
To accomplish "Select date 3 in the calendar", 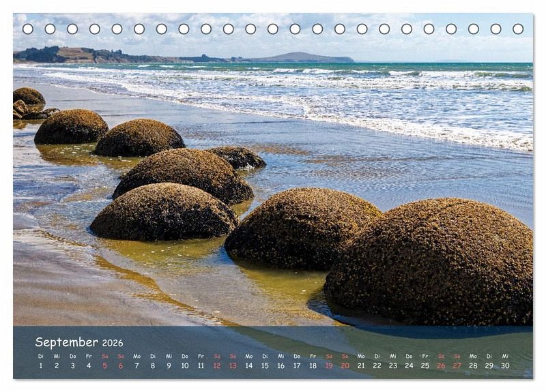I will [x=73, y=366].
